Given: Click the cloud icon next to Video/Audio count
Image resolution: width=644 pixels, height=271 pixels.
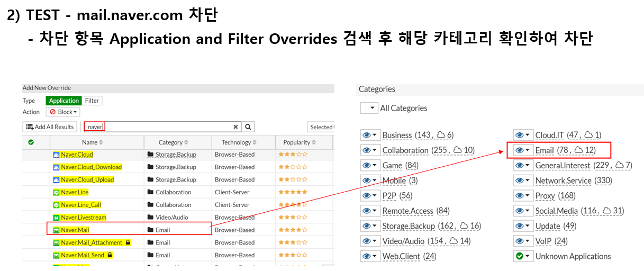Looking at the screenshot, I should click(x=453, y=241).
